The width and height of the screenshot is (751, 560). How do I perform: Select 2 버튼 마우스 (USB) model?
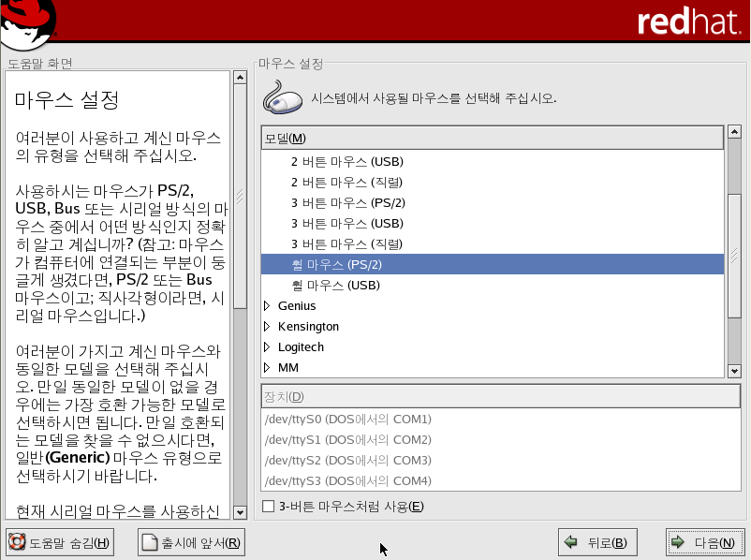pyautogui.click(x=493, y=161)
